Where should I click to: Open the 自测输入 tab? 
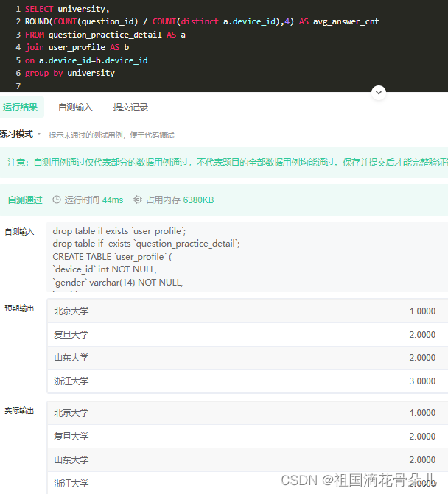(x=75, y=107)
